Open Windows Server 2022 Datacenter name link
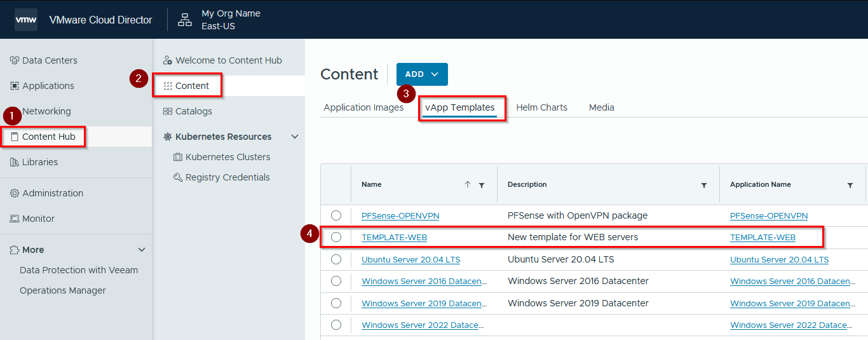The height and width of the screenshot is (340, 868). pos(423,325)
